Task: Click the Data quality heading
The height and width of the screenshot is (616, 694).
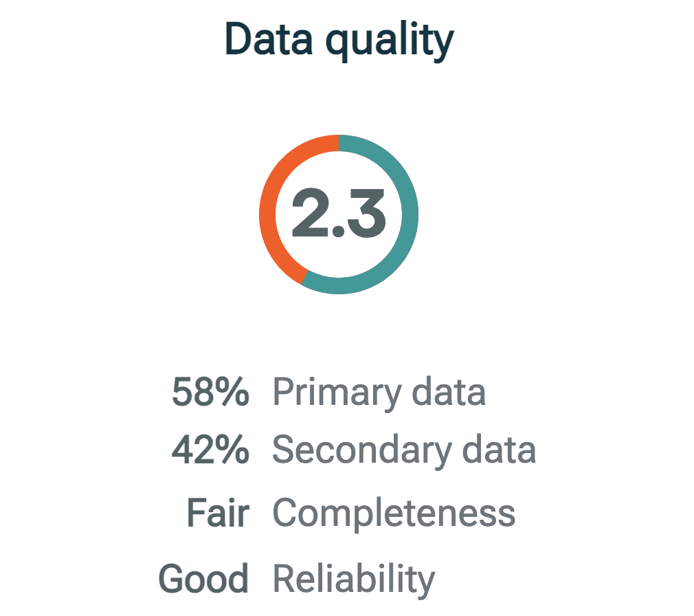Action: click(x=339, y=41)
